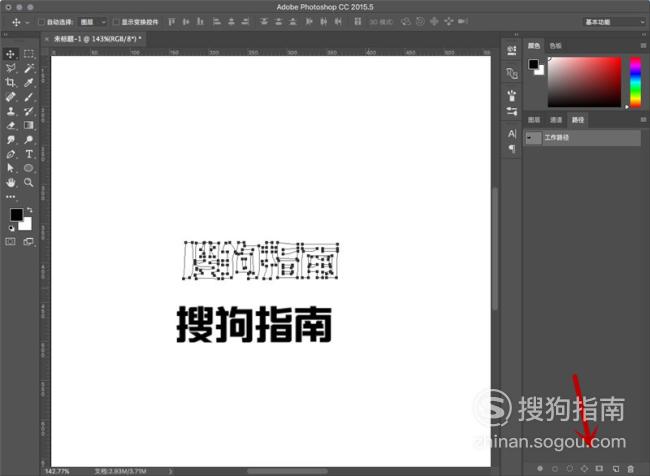Click Align Top Edges in options bar

click(171, 22)
